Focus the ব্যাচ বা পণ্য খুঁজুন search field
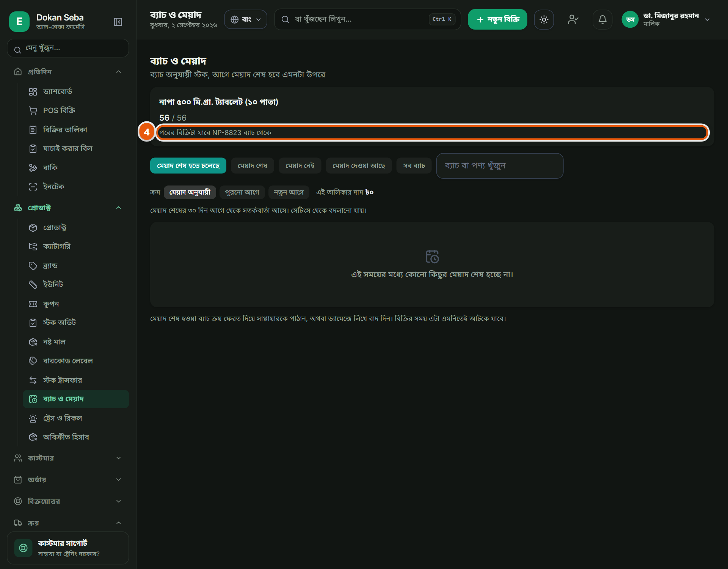 point(499,166)
